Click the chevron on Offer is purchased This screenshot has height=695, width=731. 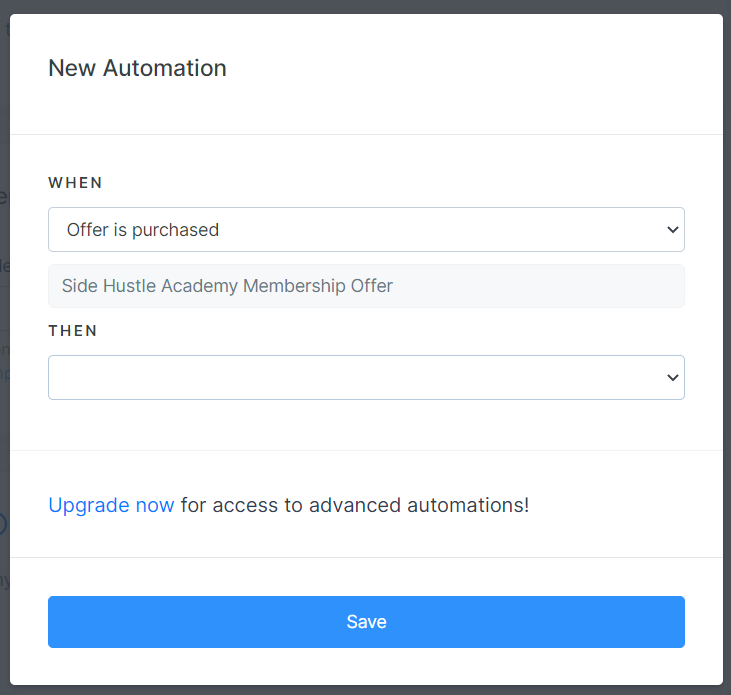672,229
